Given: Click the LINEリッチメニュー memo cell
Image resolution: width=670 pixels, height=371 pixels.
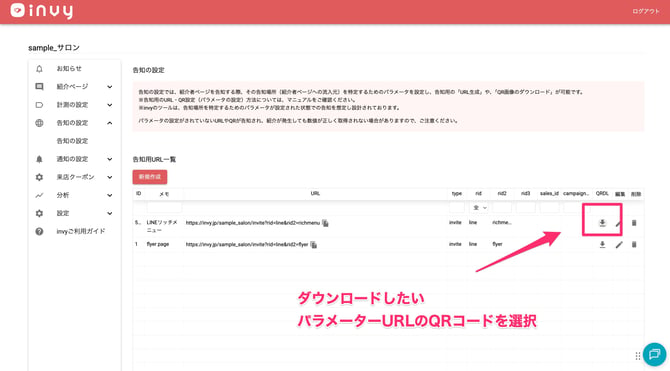Looking at the screenshot, I should (162, 227).
